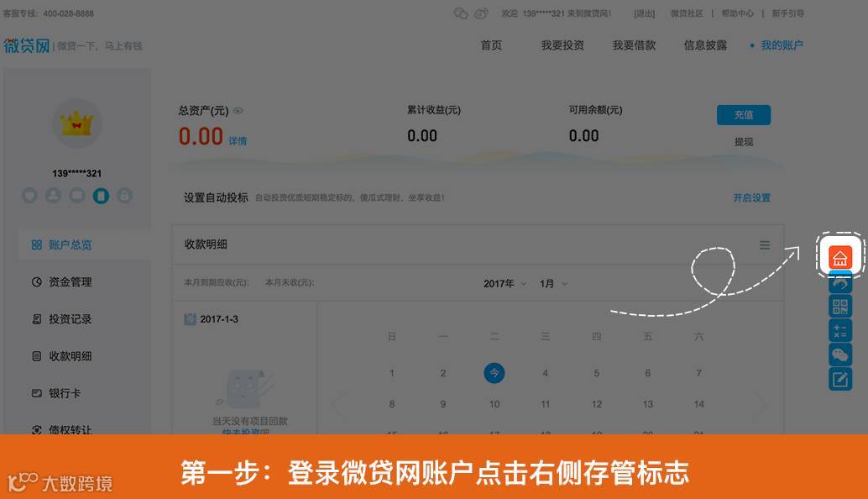Select day 14 in calendar
This screenshot has width=868, height=499.
[x=698, y=404]
